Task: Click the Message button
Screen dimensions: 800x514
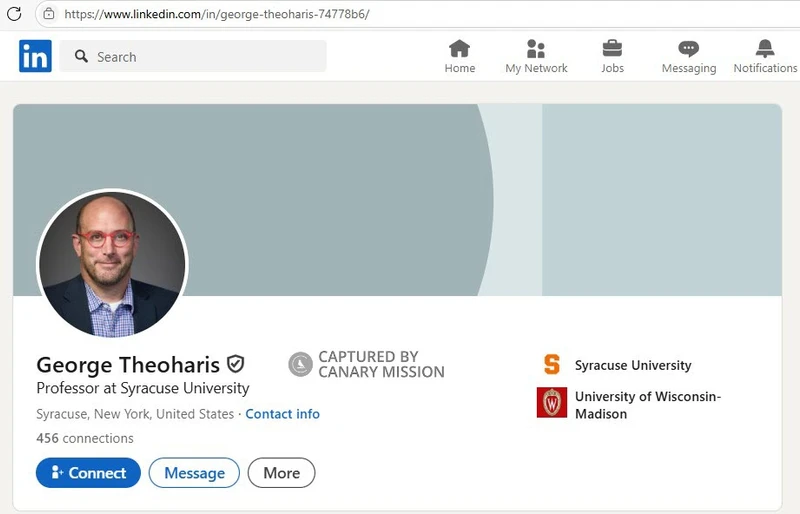Action: click(x=194, y=473)
